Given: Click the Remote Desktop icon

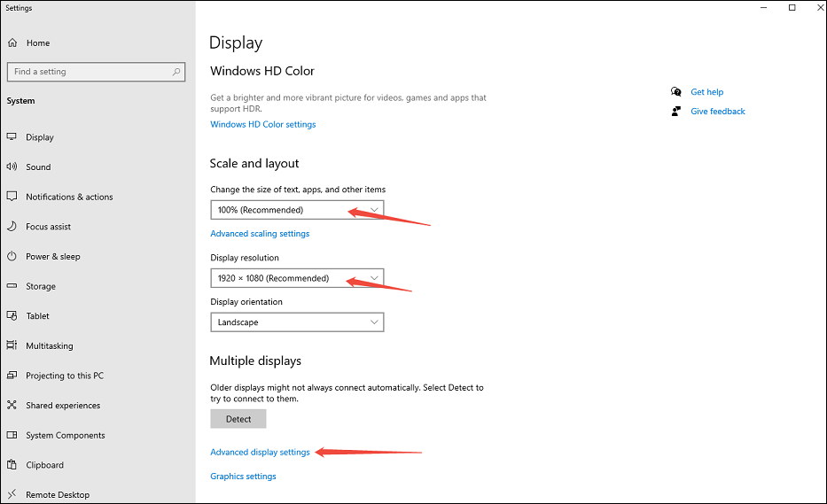Looking at the screenshot, I should tap(12, 494).
